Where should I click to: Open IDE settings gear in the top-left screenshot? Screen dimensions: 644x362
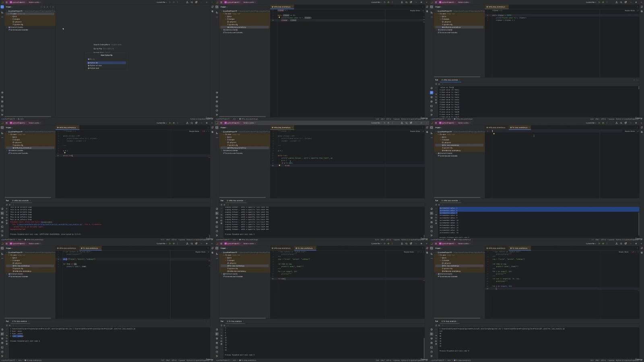[x=196, y=2]
